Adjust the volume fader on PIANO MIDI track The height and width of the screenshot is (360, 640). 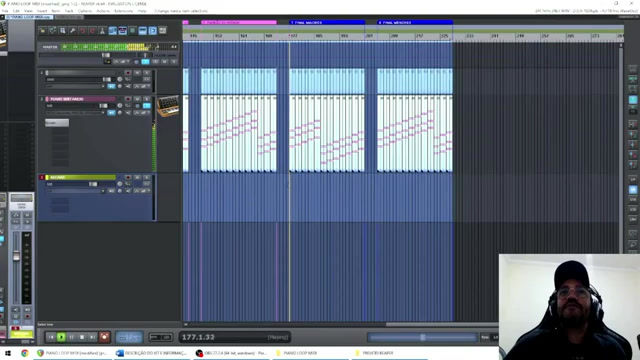click(103, 106)
